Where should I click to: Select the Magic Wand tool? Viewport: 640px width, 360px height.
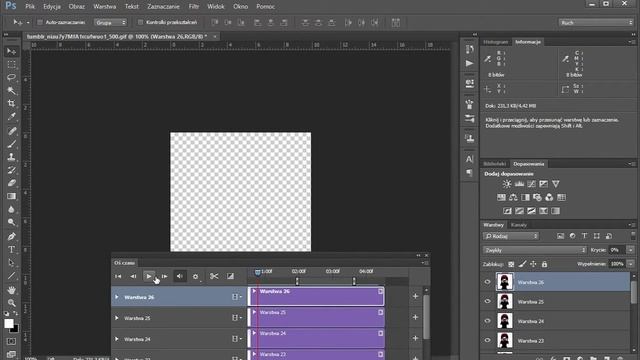click(11, 90)
